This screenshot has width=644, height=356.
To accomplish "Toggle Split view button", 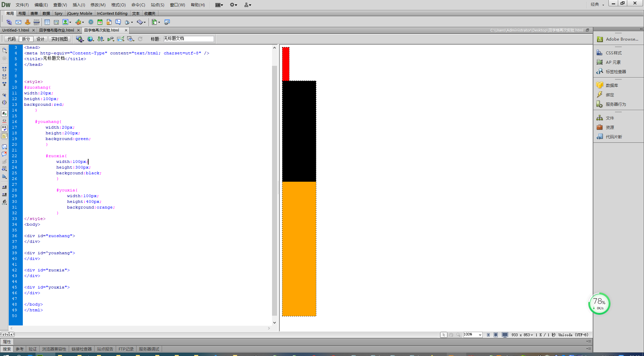I will click(26, 39).
